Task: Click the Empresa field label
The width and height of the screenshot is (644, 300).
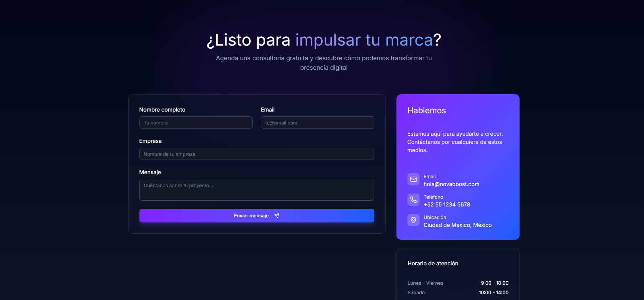Action: click(x=150, y=141)
